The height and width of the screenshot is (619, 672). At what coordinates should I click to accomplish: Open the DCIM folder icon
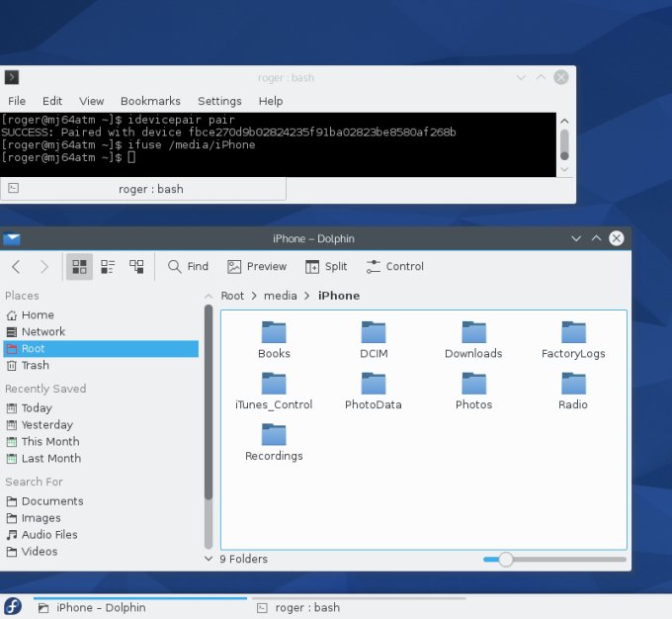[373, 332]
